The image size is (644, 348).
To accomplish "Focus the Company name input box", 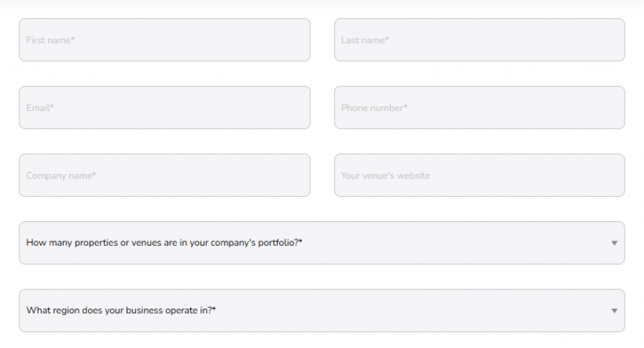I will click(165, 175).
